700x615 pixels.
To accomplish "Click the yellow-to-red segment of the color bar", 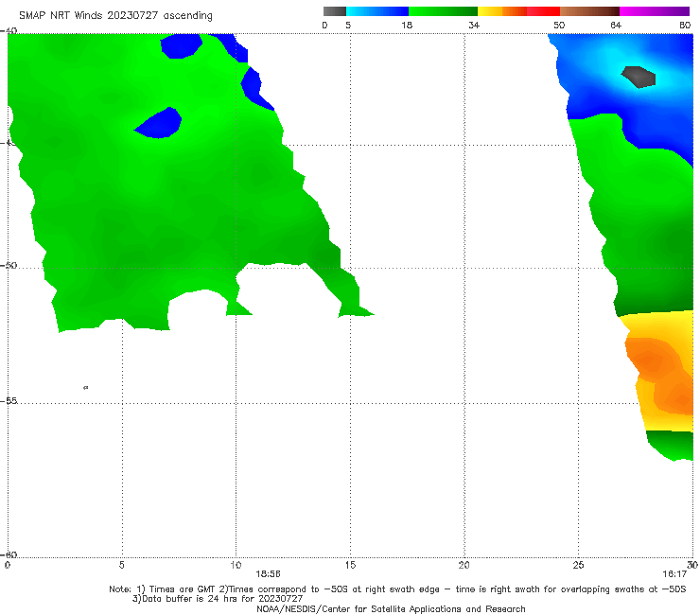I will click(x=518, y=11).
